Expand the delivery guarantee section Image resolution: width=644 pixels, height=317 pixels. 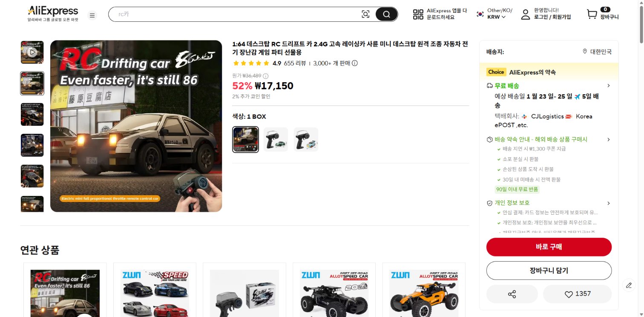pos(608,139)
